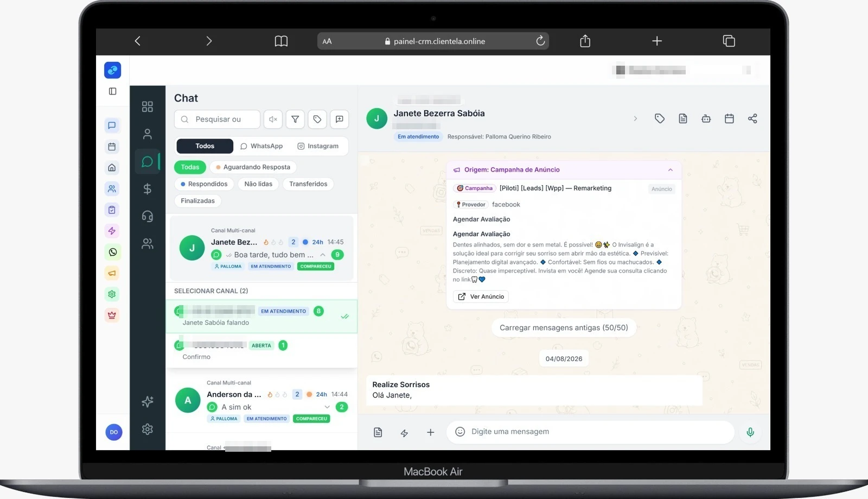Viewport: 868px width, 499px height.
Task: Open the schedule calendar icon in conversation header
Action: (x=729, y=118)
